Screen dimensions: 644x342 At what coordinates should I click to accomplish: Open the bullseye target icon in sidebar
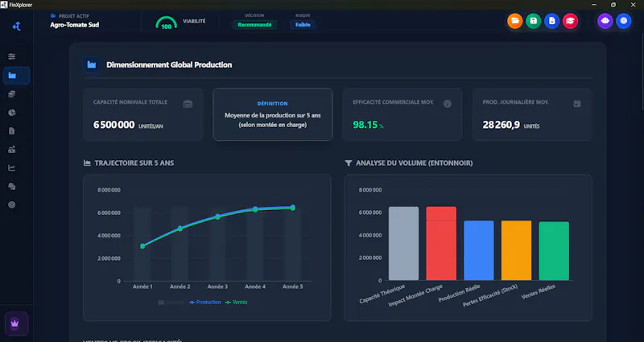tap(12, 204)
